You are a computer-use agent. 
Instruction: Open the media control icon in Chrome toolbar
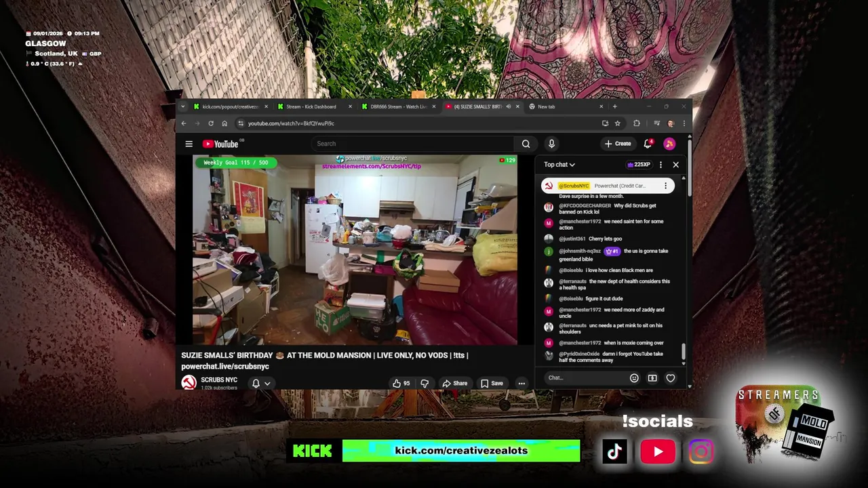656,123
